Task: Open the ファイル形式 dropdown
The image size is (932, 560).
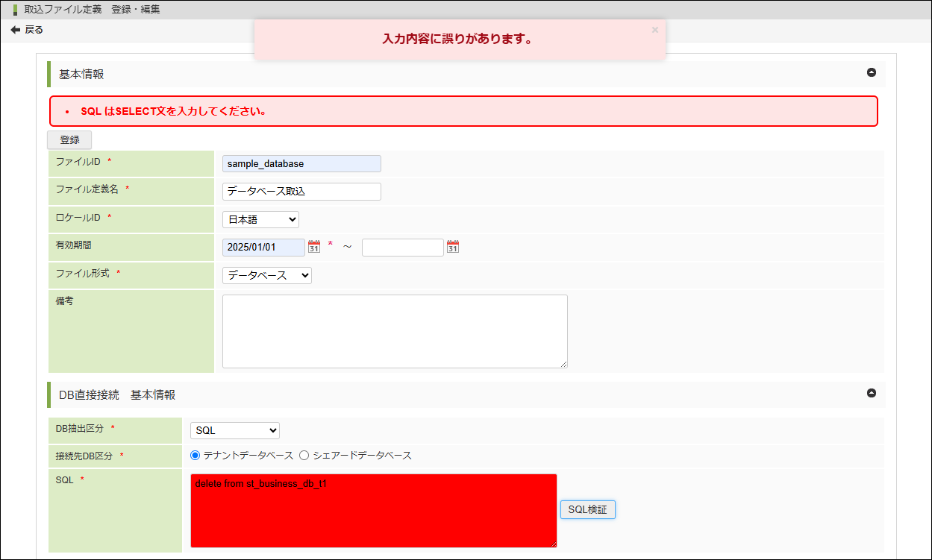Action: pos(266,275)
